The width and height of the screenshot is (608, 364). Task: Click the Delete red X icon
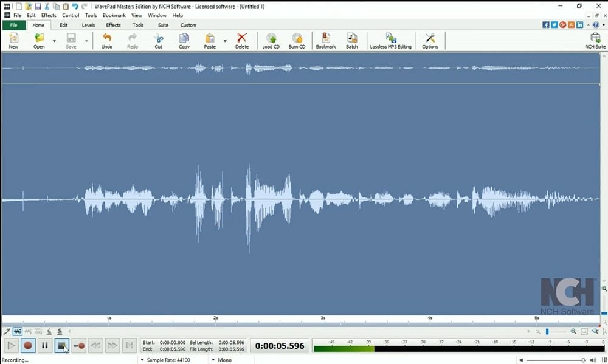pos(242,41)
